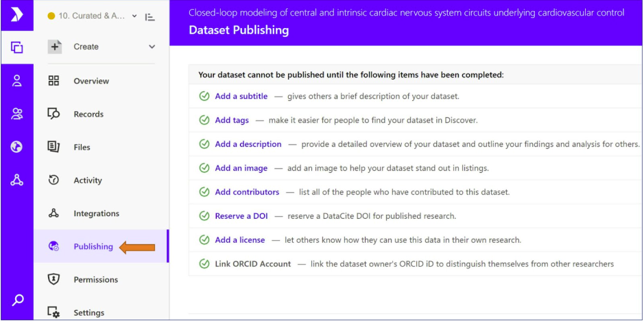Click check mark beside Link ORCID Account
Image resolution: width=644 pixels, height=321 pixels.
(204, 263)
